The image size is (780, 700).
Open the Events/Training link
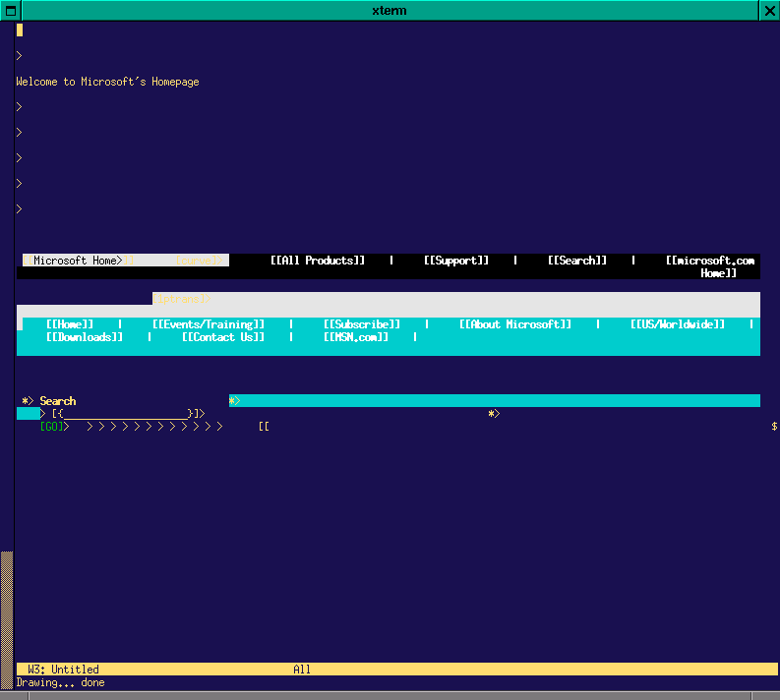coord(208,324)
